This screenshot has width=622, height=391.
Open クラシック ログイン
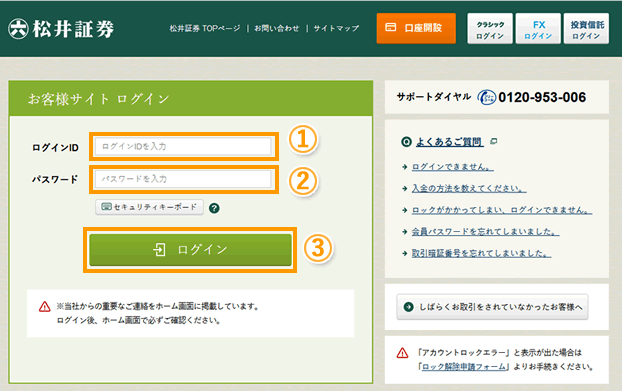tap(490, 29)
